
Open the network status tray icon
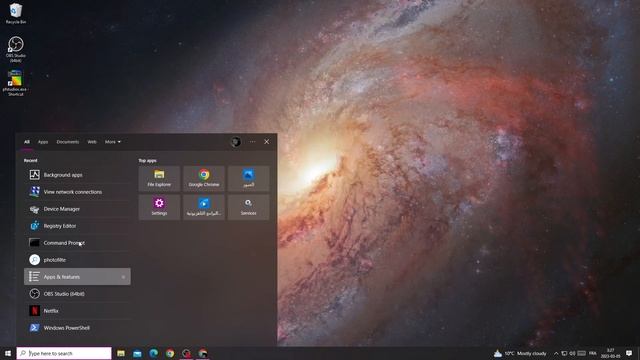pos(564,353)
